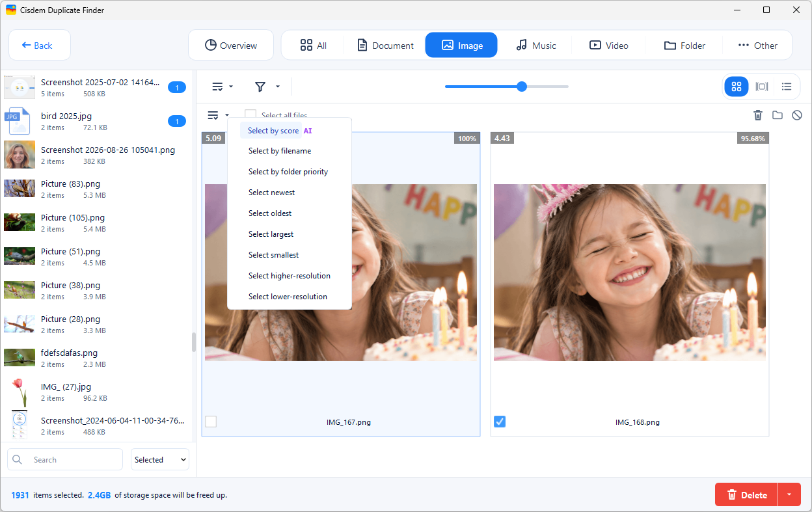Click the trash icon above image previews
812x512 pixels.
coord(758,115)
